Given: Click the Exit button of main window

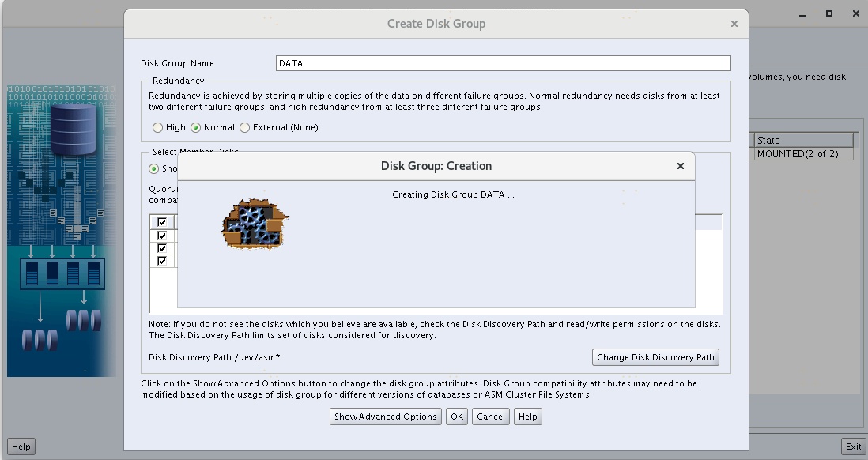Looking at the screenshot, I should (853, 447).
